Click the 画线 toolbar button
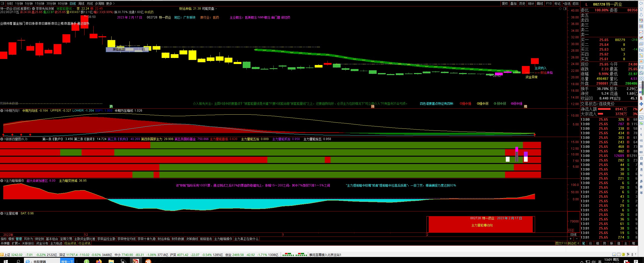The image size is (644, 263). 540,4
